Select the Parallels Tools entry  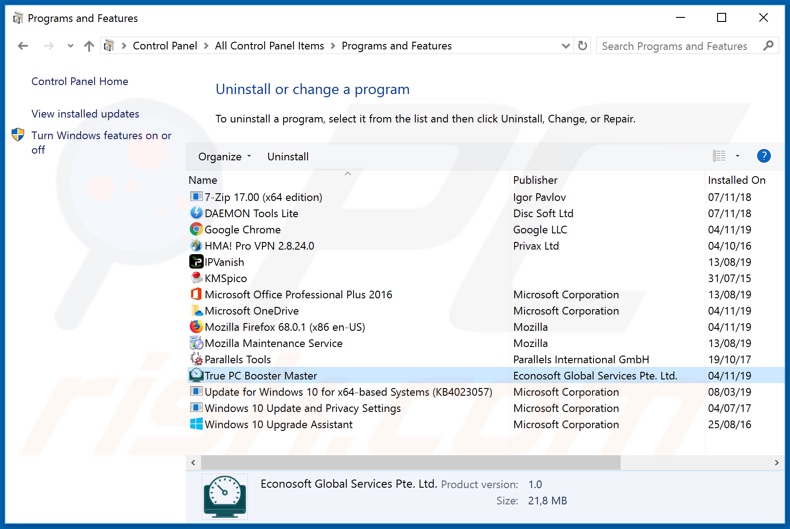coord(486,359)
